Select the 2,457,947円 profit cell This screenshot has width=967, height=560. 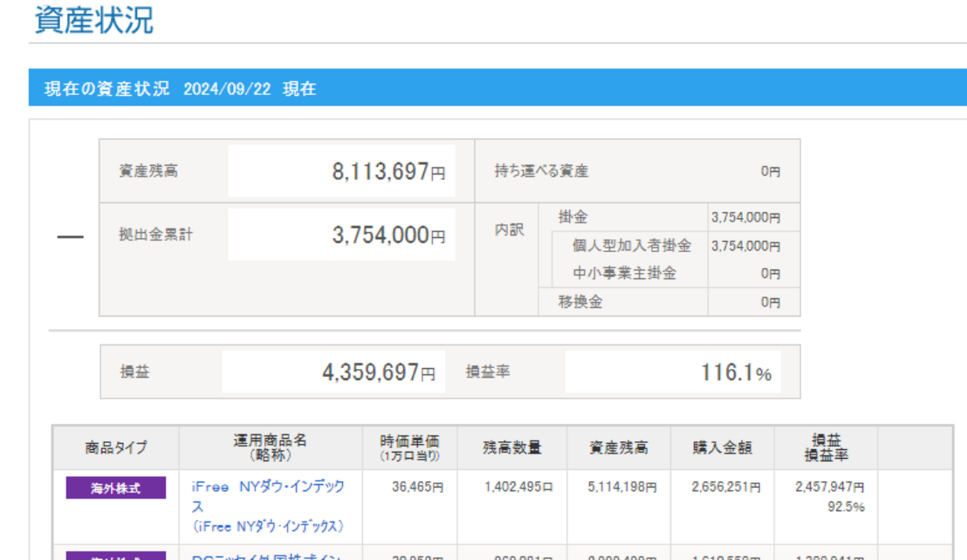[x=829, y=488]
